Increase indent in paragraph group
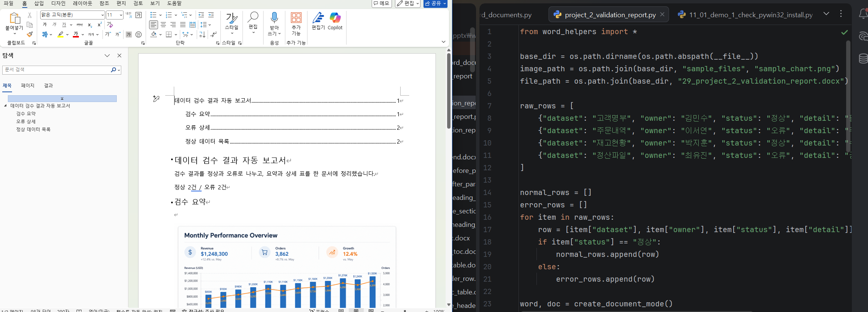Viewport: 868px width, 312px height. coord(211,15)
